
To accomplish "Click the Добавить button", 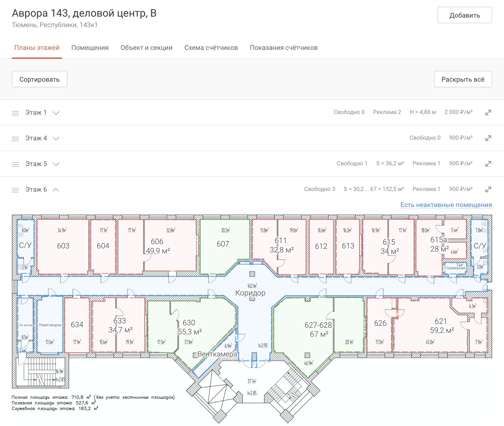I will [x=465, y=15].
